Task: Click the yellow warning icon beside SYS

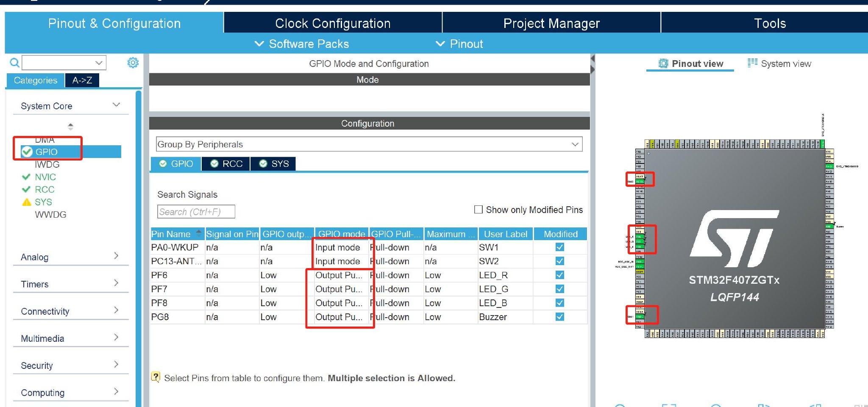Action: pyautogui.click(x=27, y=202)
